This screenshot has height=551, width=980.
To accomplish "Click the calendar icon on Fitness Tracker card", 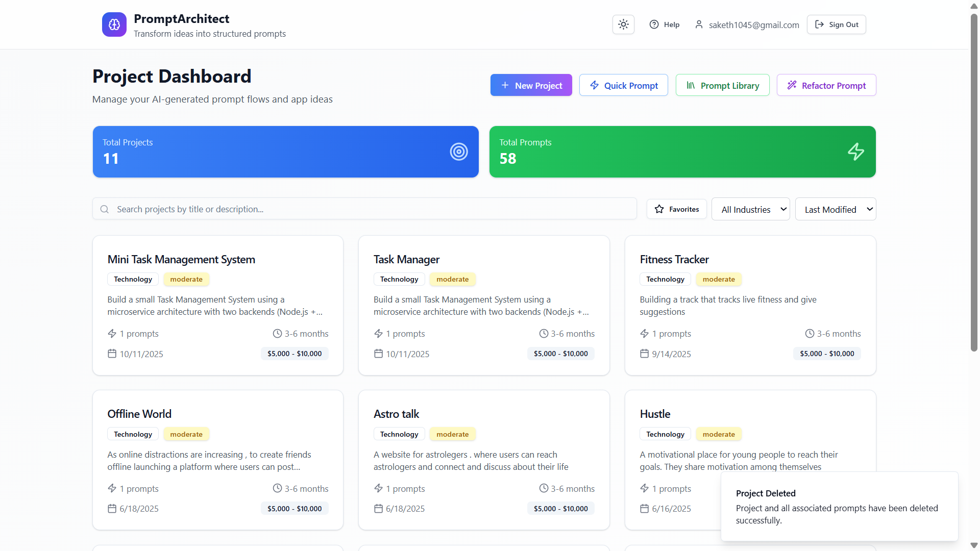I will (x=644, y=354).
